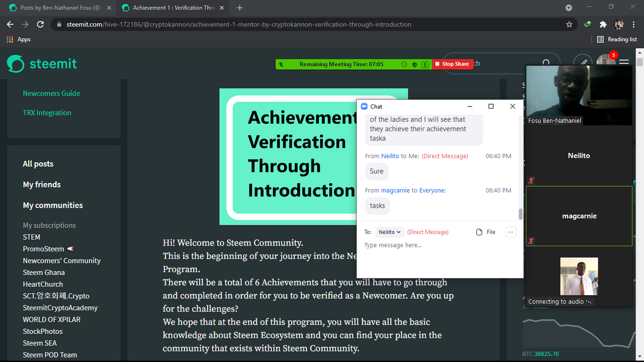644x362 pixels.
Task: Open the Chrome profile avatar
Action: click(x=619, y=24)
